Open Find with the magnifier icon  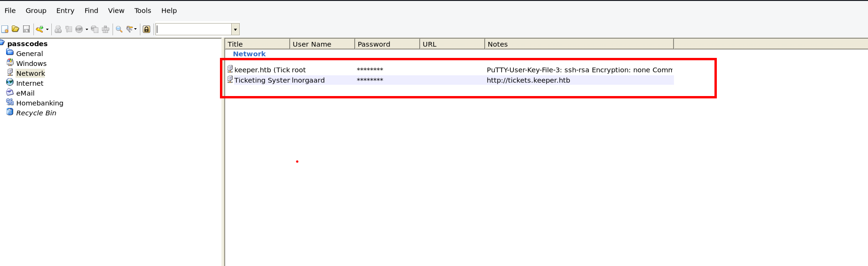119,29
